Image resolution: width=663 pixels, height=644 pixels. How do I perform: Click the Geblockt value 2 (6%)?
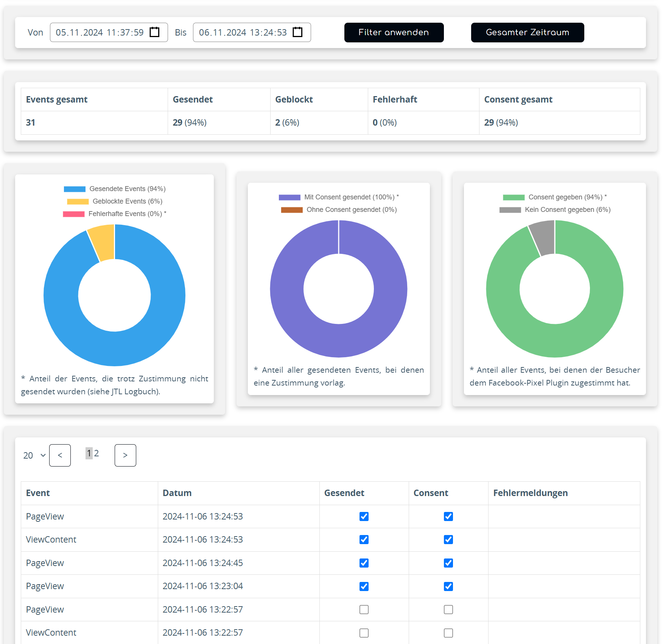287,123
